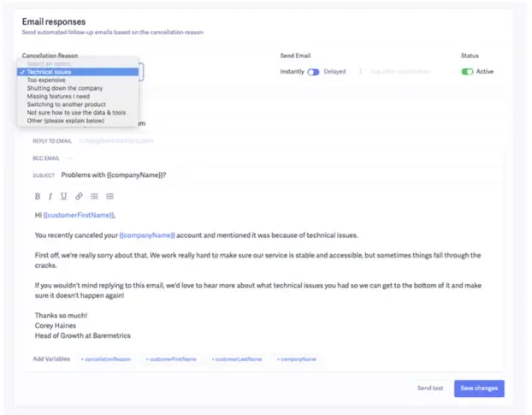Pick Switching to another product option
This screenshot has height=415, width=532.
pos(78,104)
